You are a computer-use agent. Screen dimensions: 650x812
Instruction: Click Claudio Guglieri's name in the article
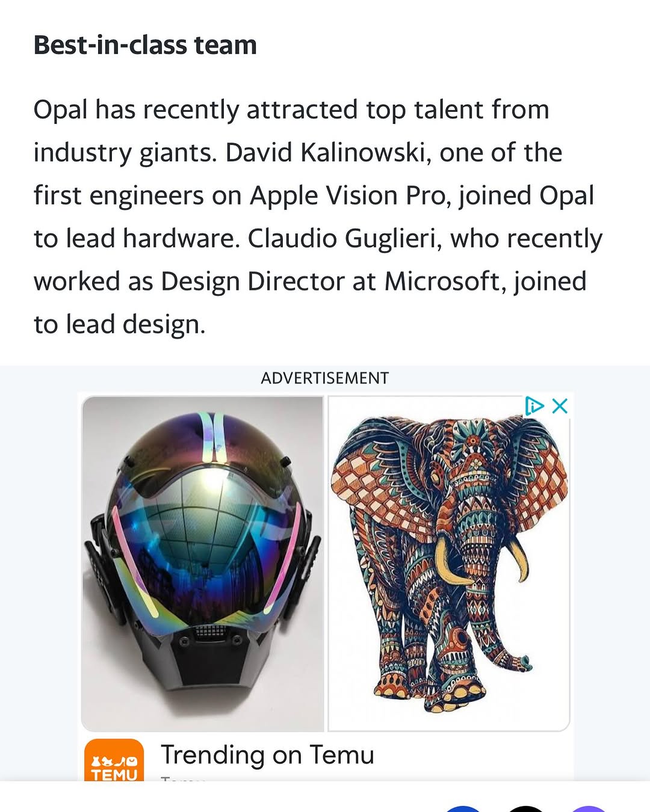coord(340,238)
